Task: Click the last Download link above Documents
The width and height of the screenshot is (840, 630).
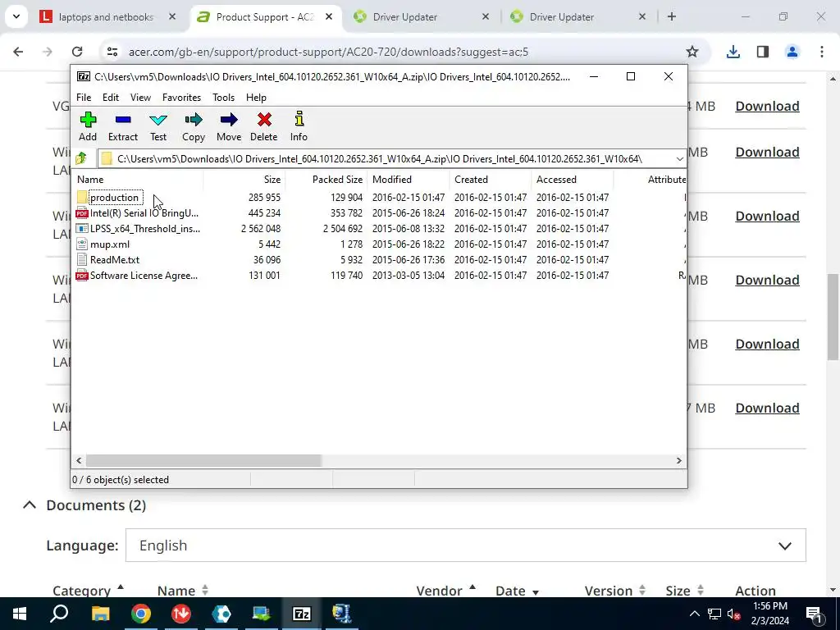Action: (767, 409)
